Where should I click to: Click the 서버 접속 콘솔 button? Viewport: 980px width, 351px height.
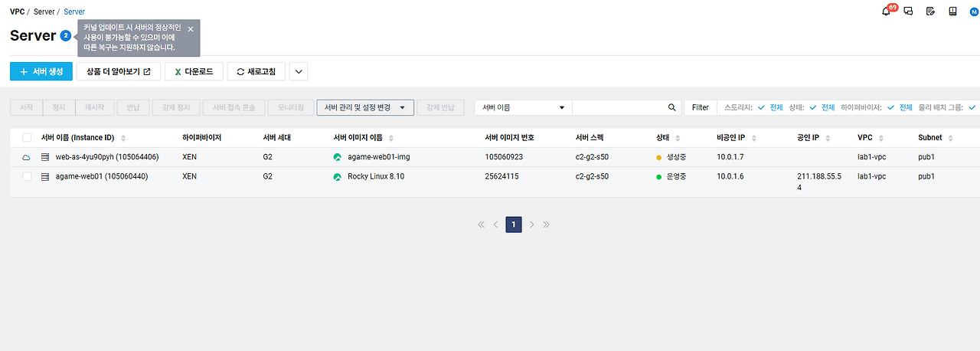coord(234,107)
